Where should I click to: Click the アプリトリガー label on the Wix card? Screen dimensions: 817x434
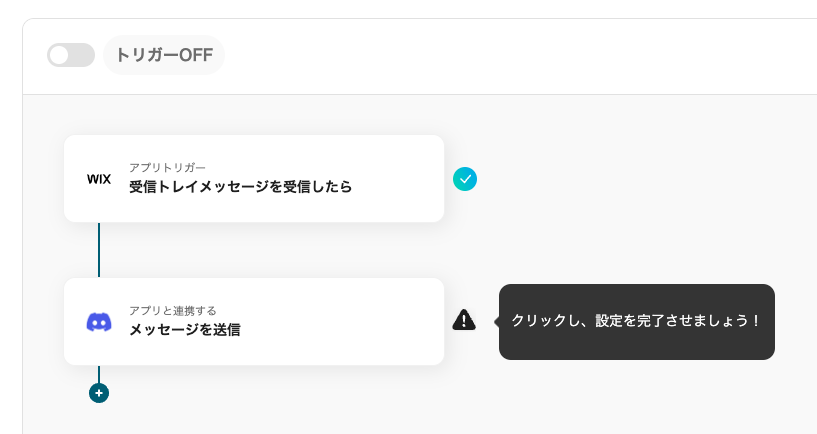pos(167,167)
